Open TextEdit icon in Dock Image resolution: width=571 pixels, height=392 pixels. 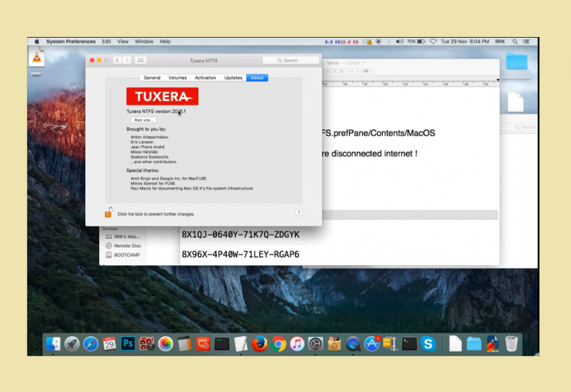point(240,344)
